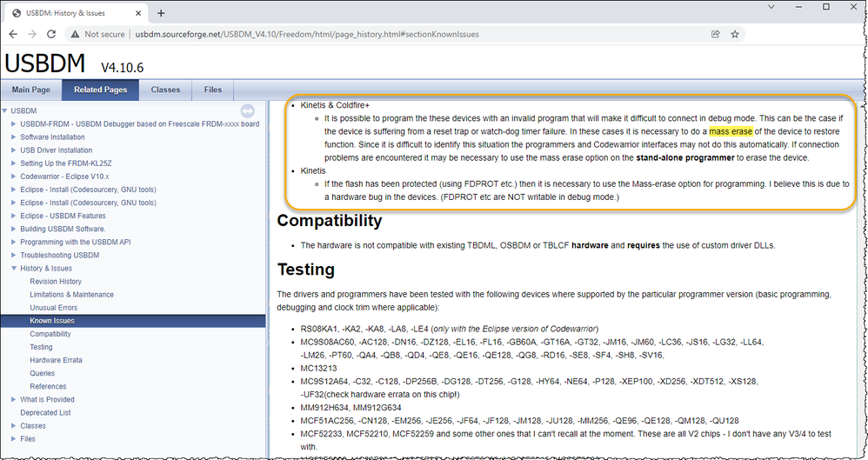This screenshot has width=868, height=460.
Task: Click the share page icon in address bar
Action: (716, 34)
